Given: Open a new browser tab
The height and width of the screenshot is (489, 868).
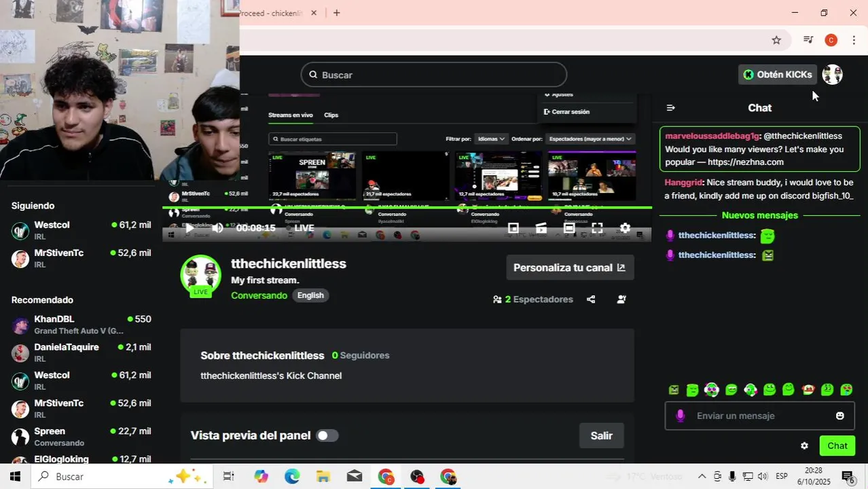Looking at the screenshot, I should [336, 13].
